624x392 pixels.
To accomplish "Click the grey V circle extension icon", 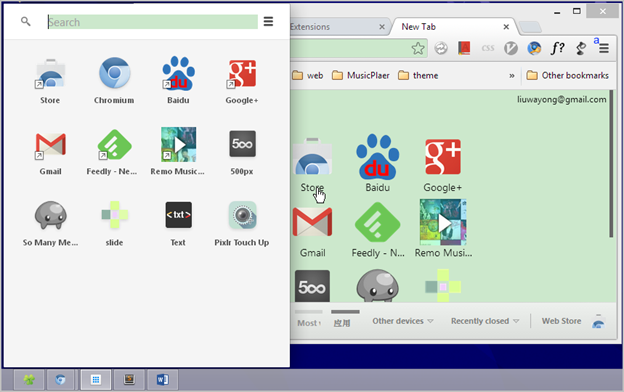I will point(511,49).
